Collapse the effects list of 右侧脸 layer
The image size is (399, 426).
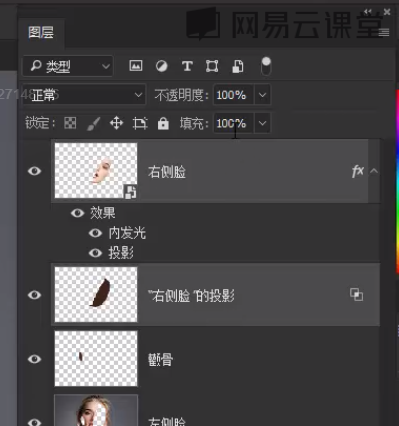pyautogui.click(x=374, y=171)
